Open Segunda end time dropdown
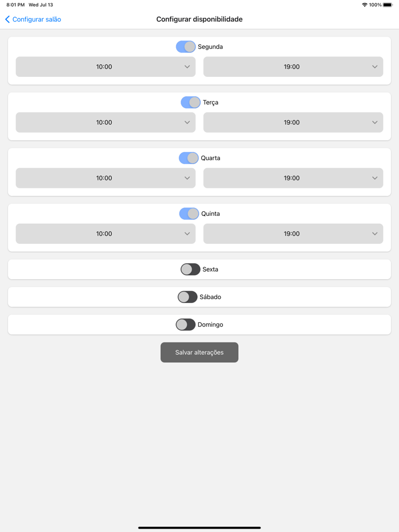The image size is (399, 532). [x=293, y=67]
